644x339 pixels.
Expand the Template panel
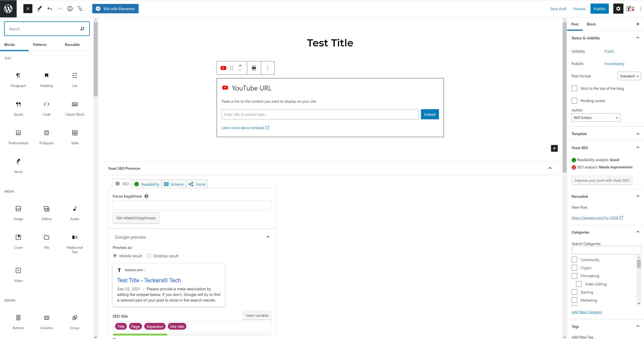coord(638,134)
